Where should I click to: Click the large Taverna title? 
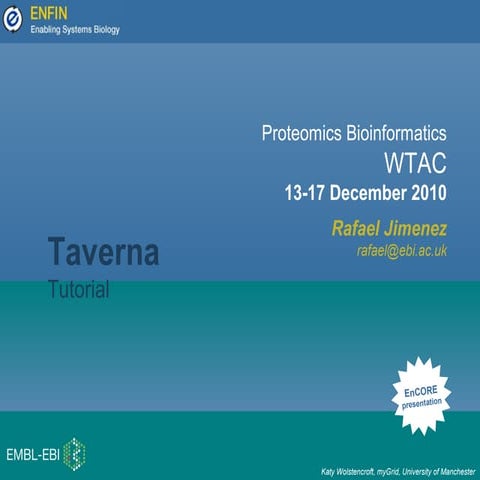[x=104, y=251]
